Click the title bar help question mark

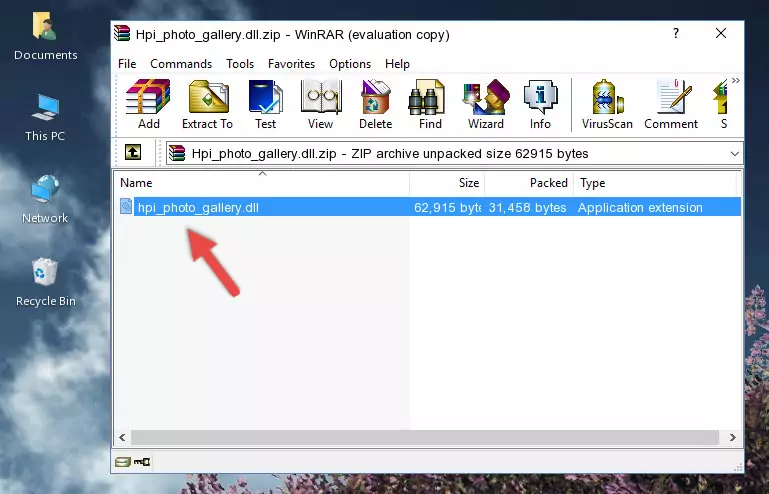(x=676, y=33)
